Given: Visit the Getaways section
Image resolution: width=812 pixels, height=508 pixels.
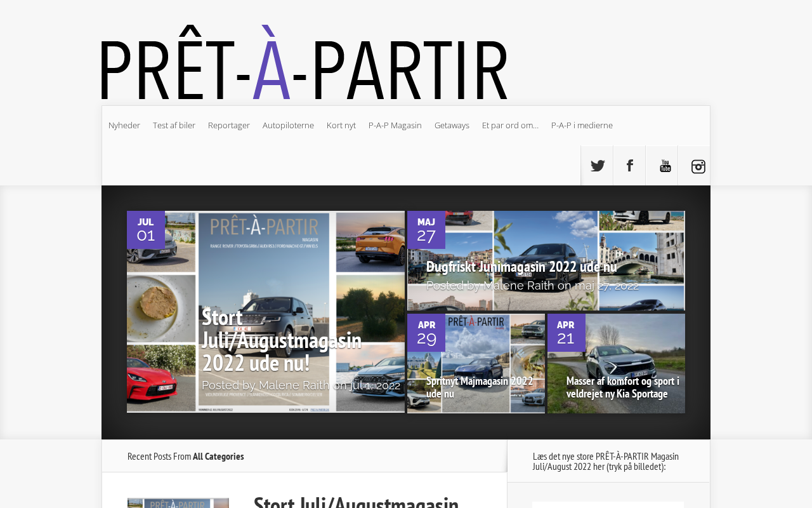Looking at the screenshot, I should [452, 125].
